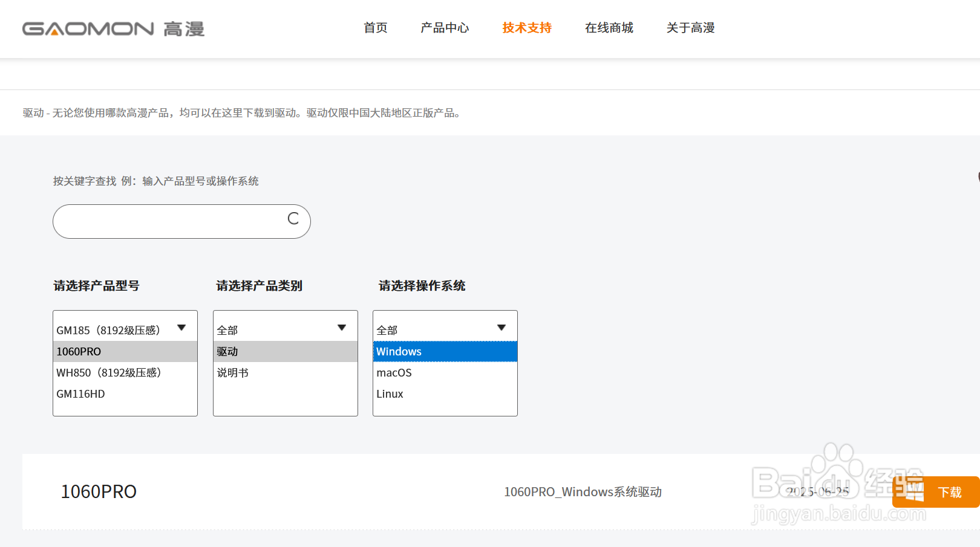
Task: Go to 首页 in the navigation
Action: point(375,28)
